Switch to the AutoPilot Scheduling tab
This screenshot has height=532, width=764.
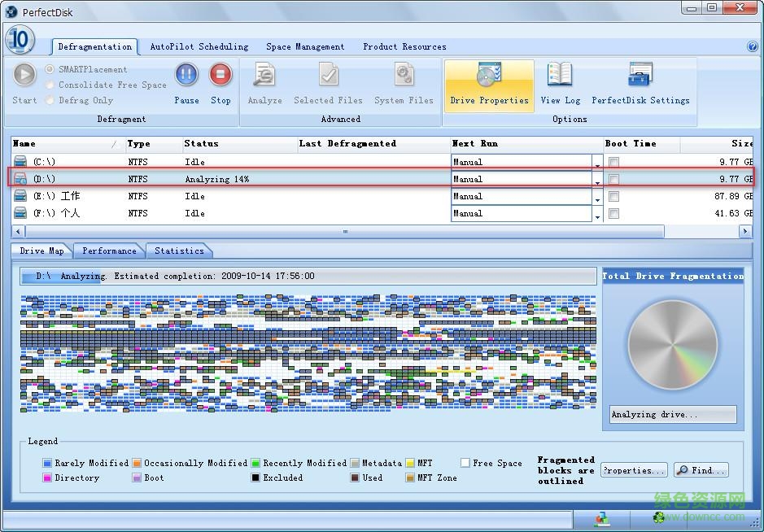point(199,46)
